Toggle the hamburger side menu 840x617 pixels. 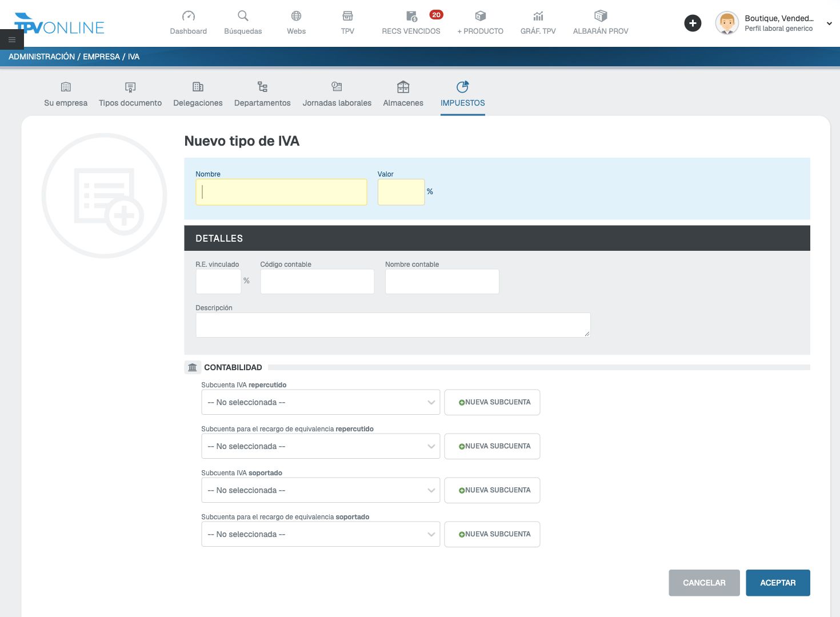tap(12, 39)
